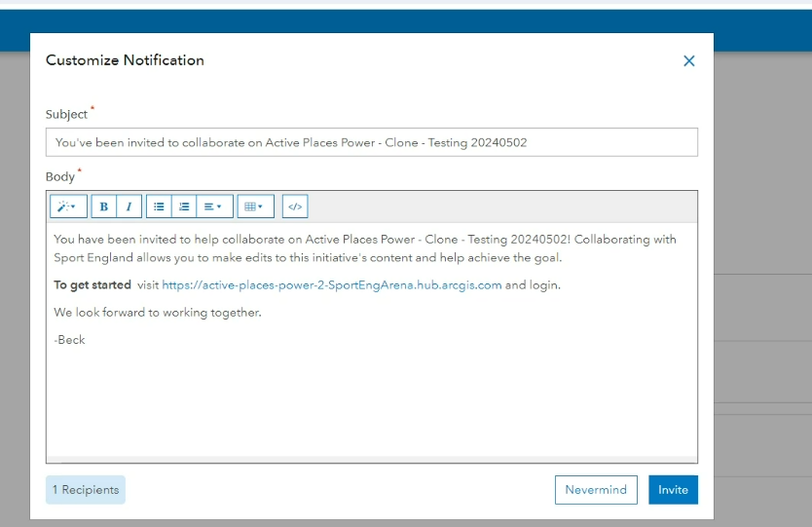This screenshot has height=527, width=812.
Task: Switch to HTML code view
Action: pyautogui.click(x=295, y=207)
